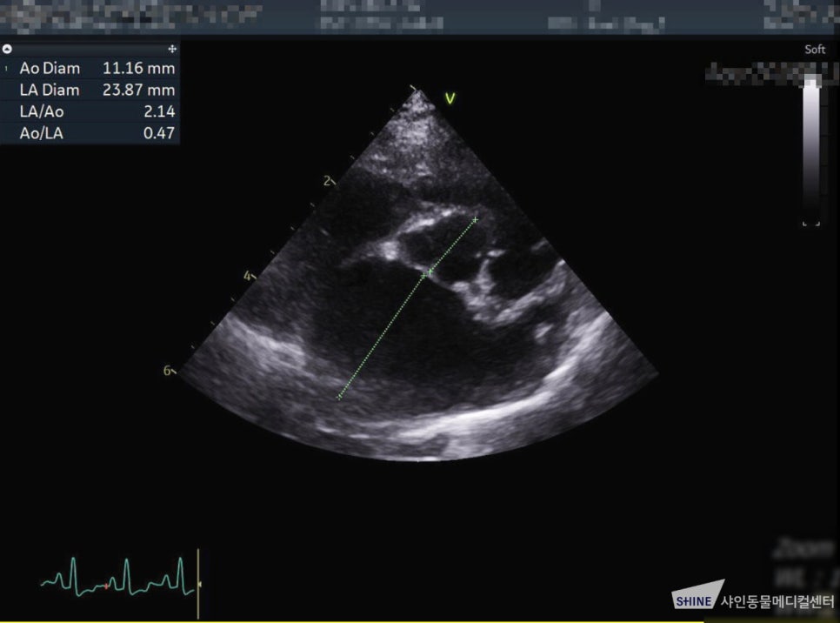This screenshot has width=840, height=623.
Task: Click the LA/Ao ratio row
Action: click(90, 111)
